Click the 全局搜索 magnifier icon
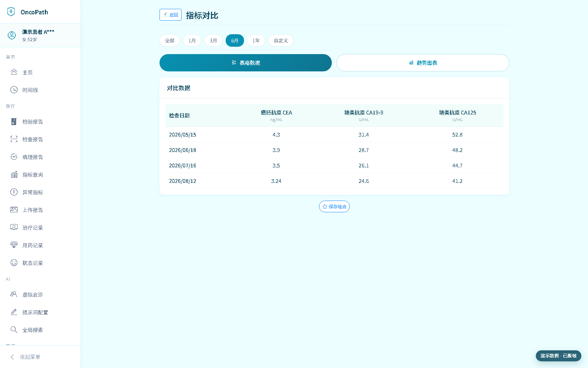 click(x=14, y=330)
